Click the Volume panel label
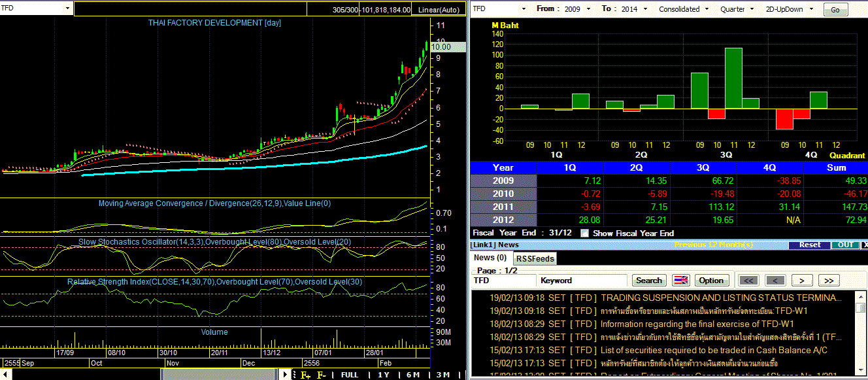Viewport: 868px width, 380px height. [x=214, y=332]
